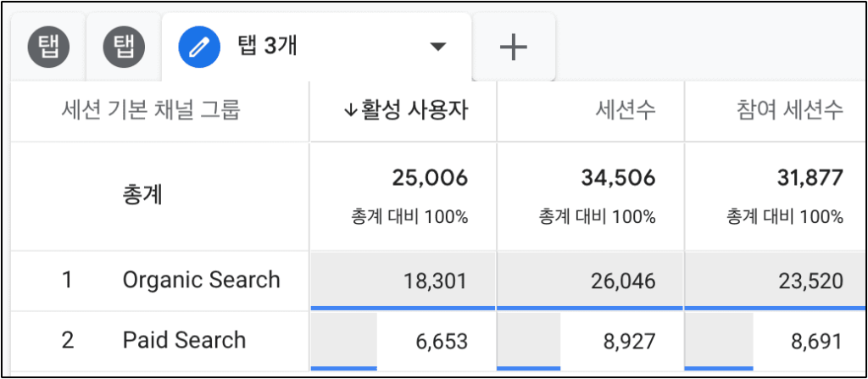The image size is (868, 379).
Task: Click Paid Search active users 6,653
Action: pos(442,342)
